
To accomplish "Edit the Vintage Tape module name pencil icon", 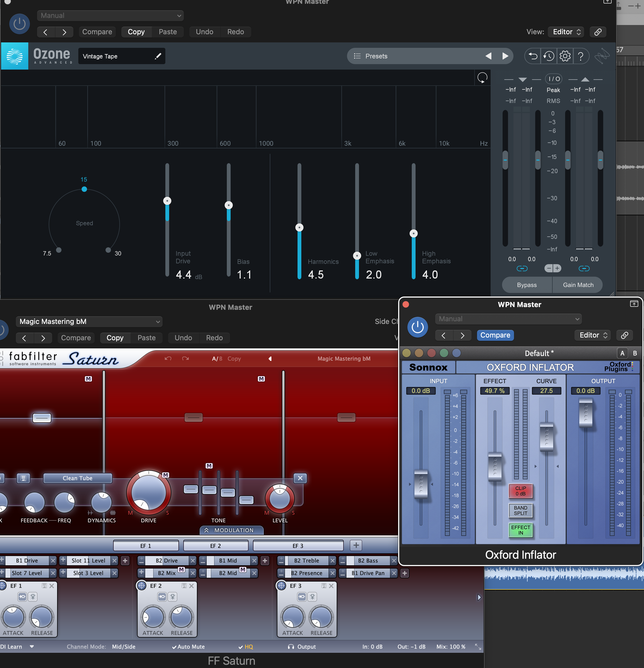I will [158, 56].
